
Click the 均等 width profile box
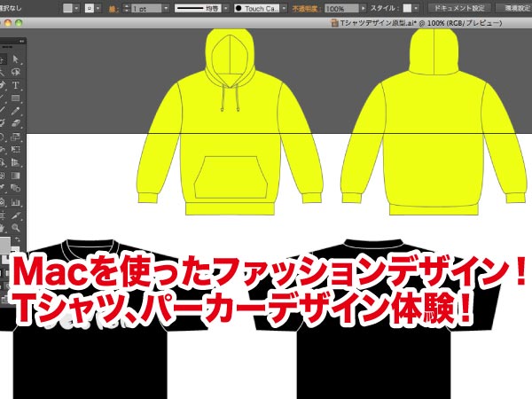click(198, 8)
